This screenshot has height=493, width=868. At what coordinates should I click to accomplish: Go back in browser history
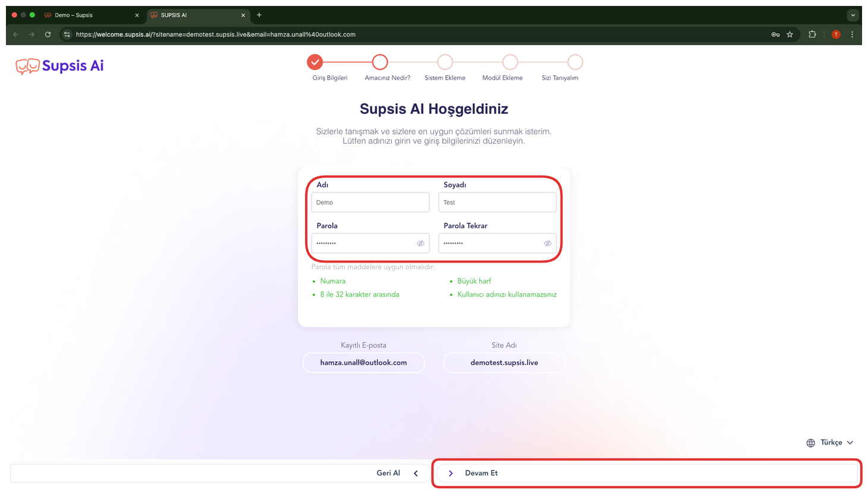pos(16,34)
